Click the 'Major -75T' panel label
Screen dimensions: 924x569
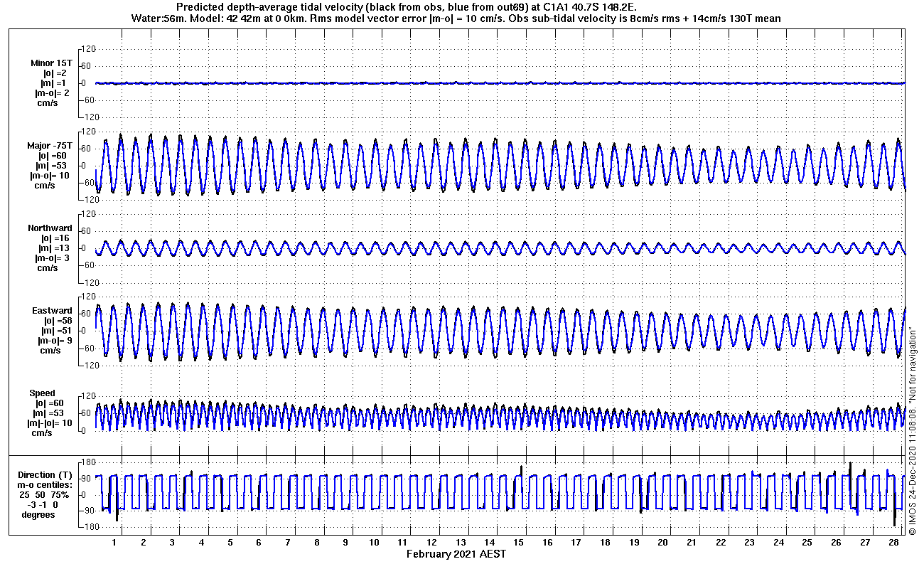(50, 145)
